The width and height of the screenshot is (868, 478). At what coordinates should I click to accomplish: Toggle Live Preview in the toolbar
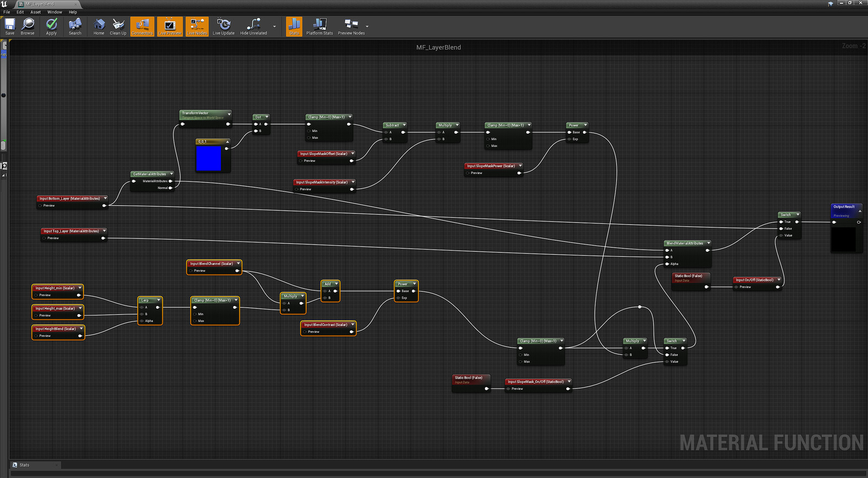point(170,26)
